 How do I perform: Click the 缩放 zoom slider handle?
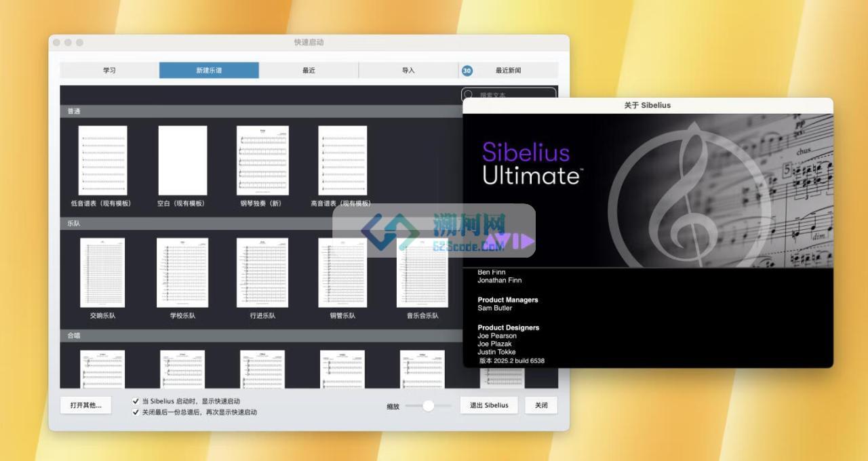(428, 405)
